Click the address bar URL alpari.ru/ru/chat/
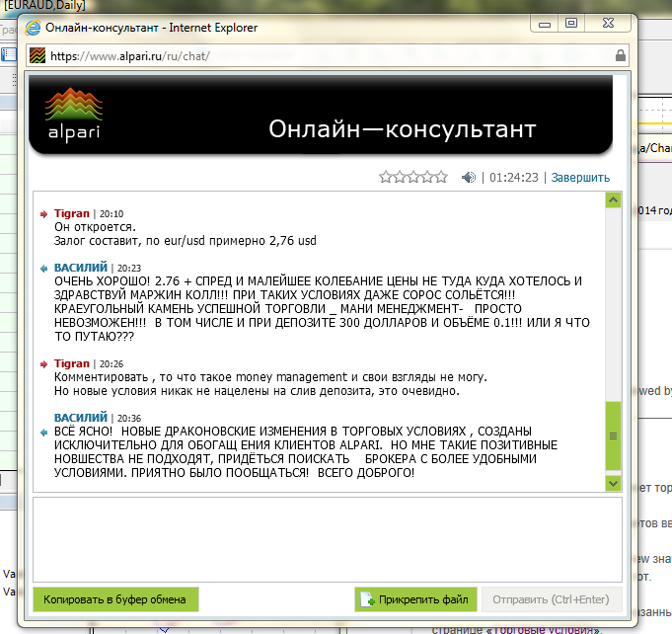This screenshot has height=634, width=672. coord(130,56)
